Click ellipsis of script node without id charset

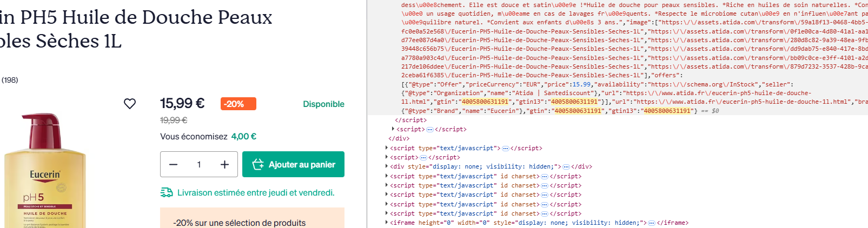tap(506, 148)
